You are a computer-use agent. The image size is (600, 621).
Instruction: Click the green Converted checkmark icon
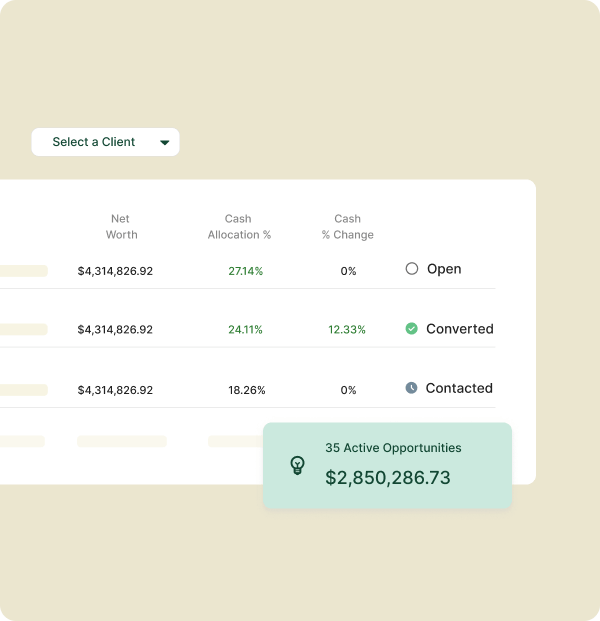(x=411, y=328)
